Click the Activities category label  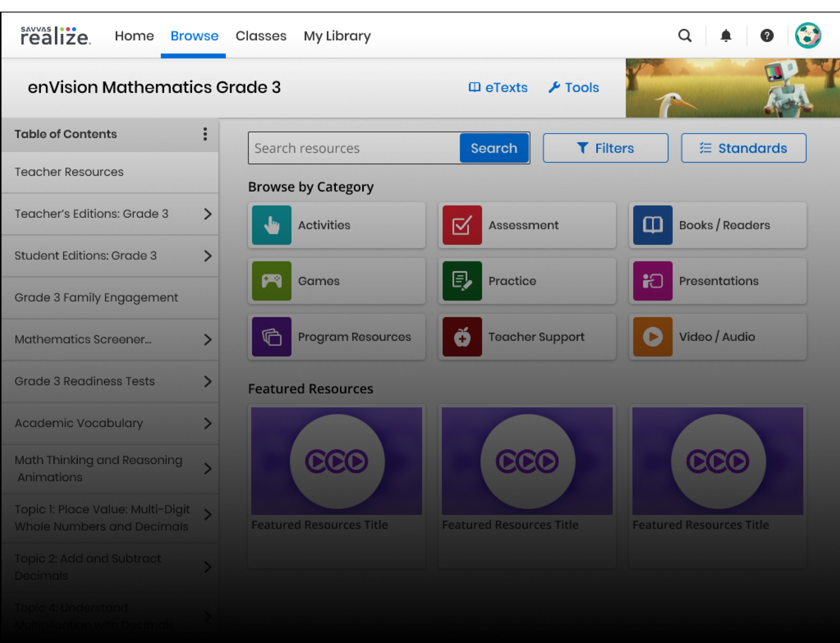[324, 225]
